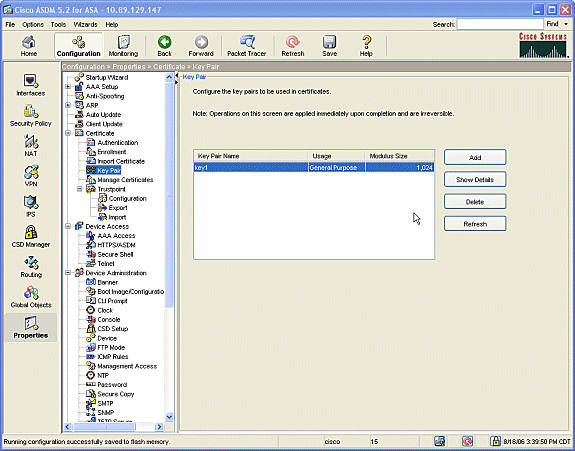This screenshot has height=451, width=575.
Task: Click the tree vertical scrollbar up arrow
Action: pos(169,77)
